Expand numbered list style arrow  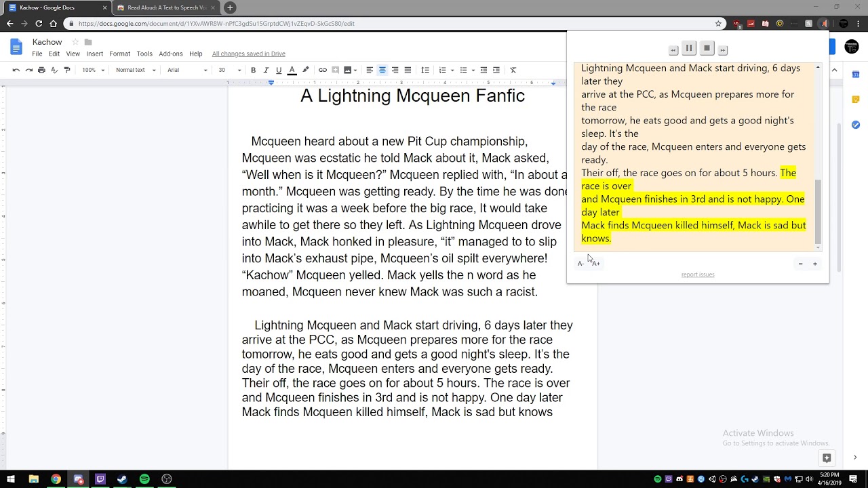[x=452, y=70]
